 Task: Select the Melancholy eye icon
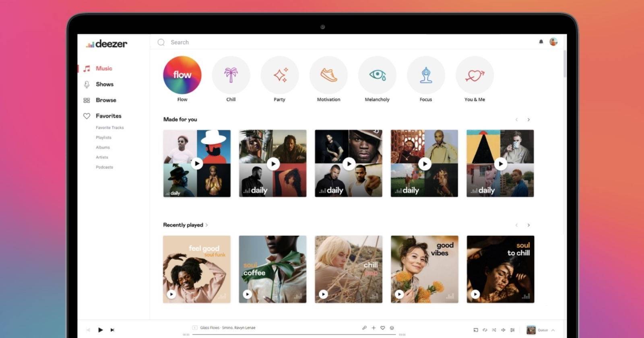pyautogui.click(x=377, y=75)
